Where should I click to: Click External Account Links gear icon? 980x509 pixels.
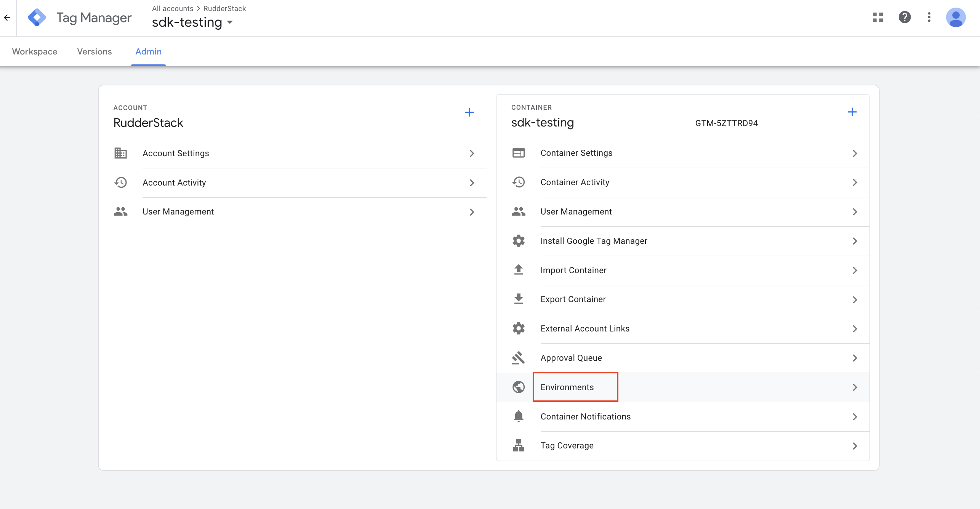click(519, 328)
